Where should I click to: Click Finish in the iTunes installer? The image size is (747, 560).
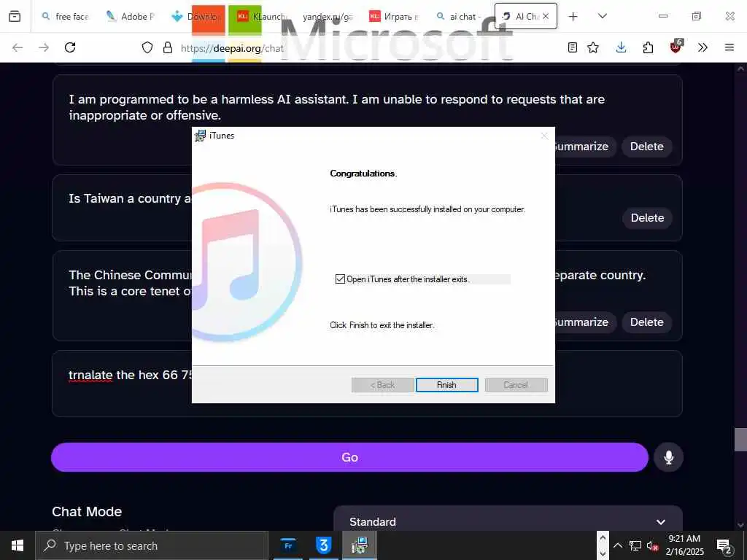pos(446,385)
